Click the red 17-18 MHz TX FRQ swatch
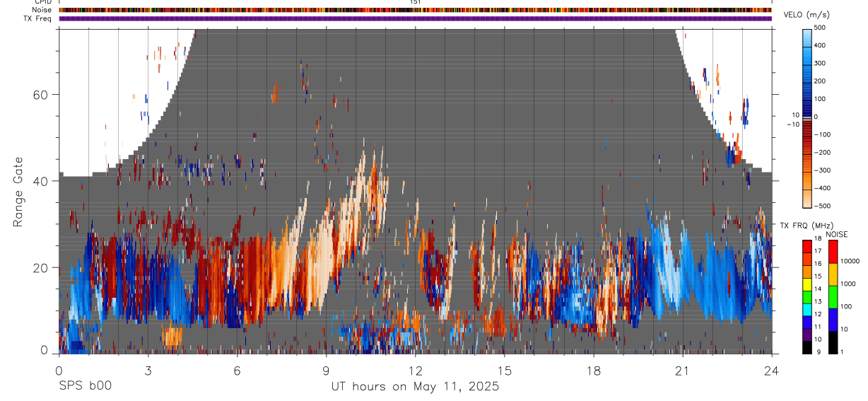 pos(807,246)
